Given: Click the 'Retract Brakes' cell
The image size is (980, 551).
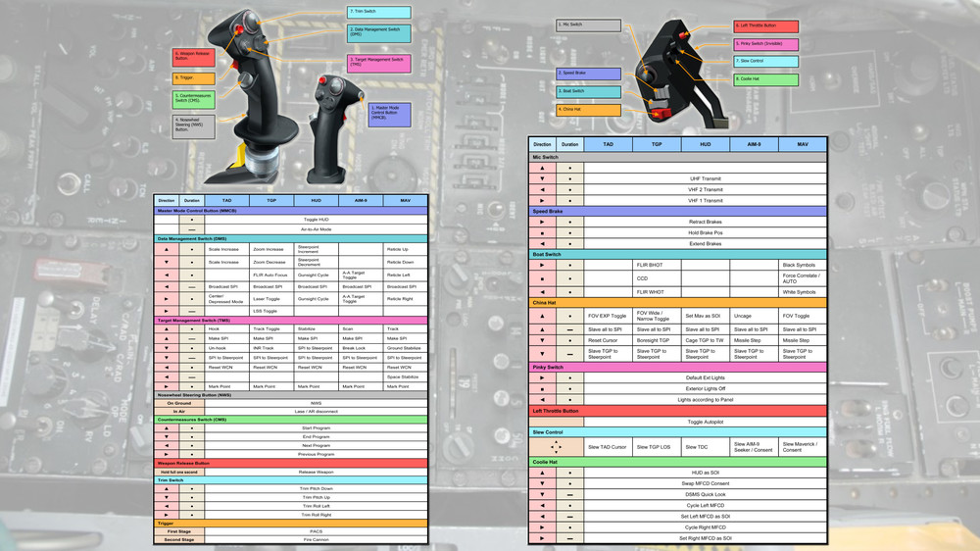Looking at the screenshot, I should [x=705, y=222].
